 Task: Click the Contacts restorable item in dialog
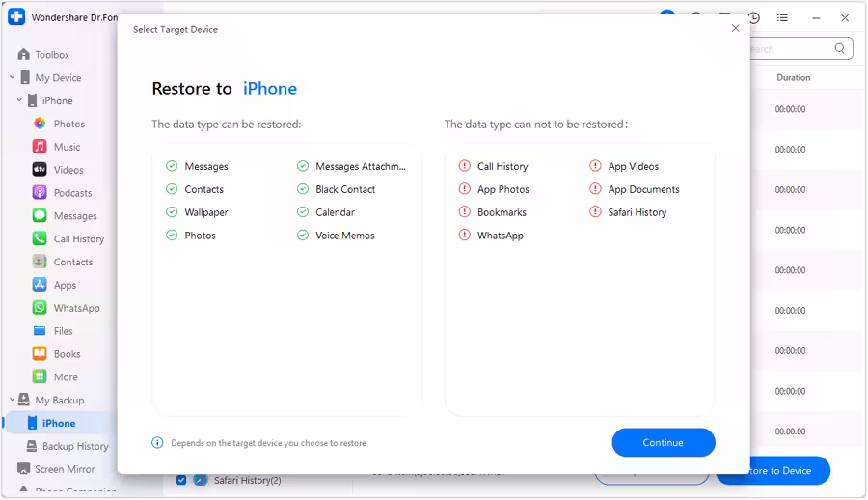195,189
